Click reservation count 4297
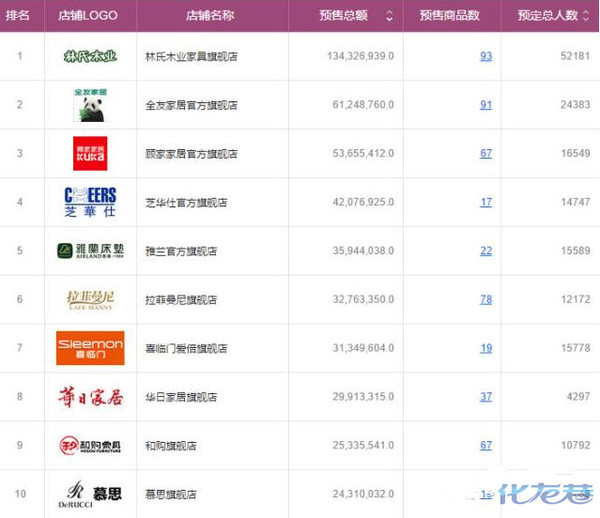This screenshot has height=518, width=600. [x=578, y=397]
